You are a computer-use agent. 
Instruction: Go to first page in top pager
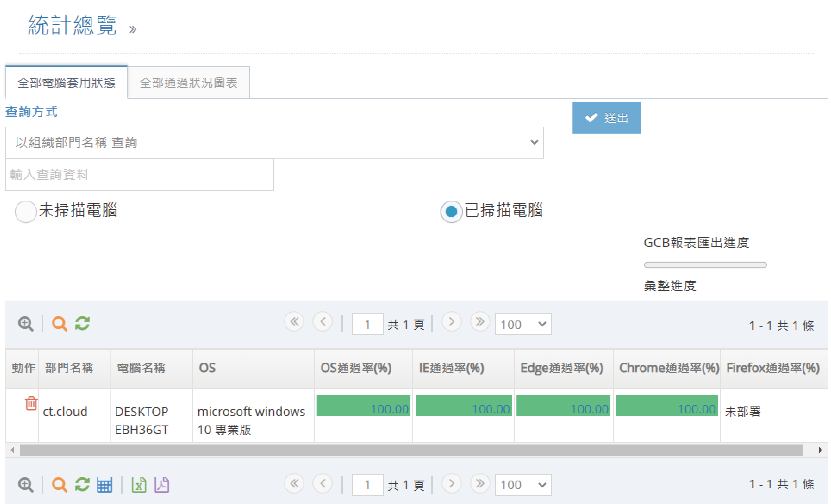tap(294, 322)
